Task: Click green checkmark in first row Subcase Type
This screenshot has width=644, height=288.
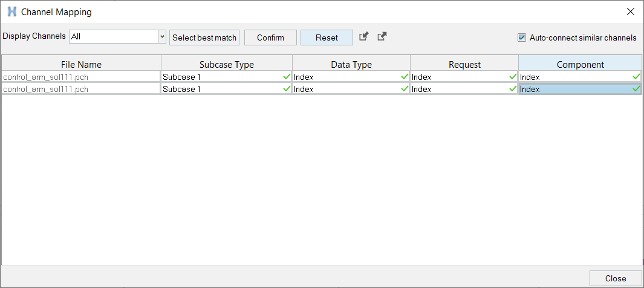Action: pyautogui.click(x=287, y=76)
